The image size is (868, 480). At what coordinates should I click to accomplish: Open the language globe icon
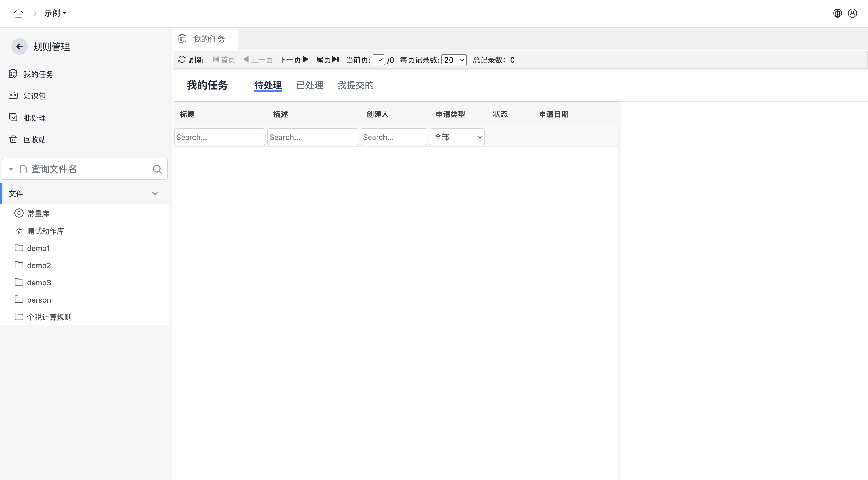[x=838, y=13]
